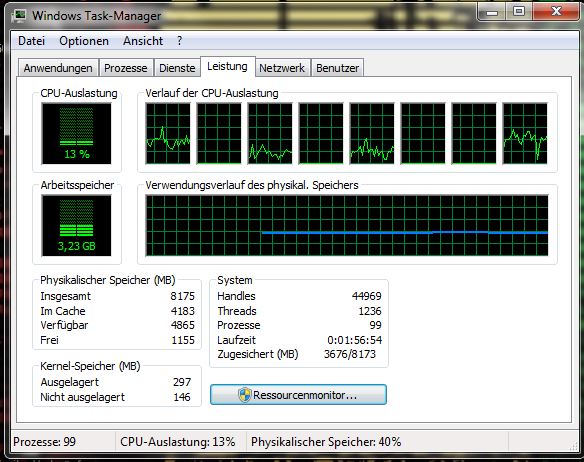Open the Optionen menu
The image size is (584, 462).
84,41
